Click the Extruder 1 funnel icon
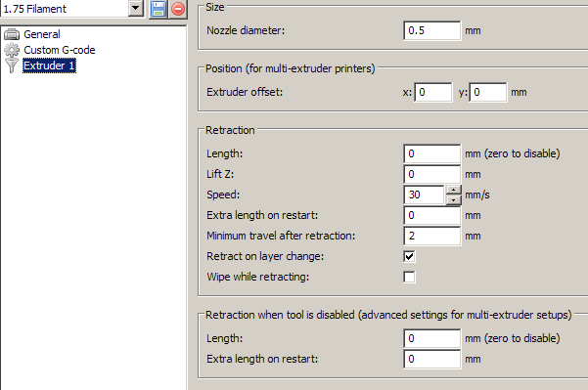 12,65
